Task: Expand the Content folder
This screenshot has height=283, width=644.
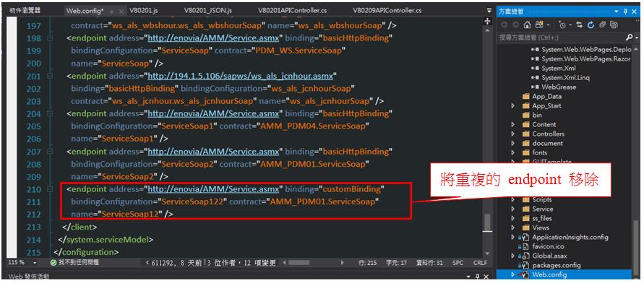Action: tap(513, 124)
